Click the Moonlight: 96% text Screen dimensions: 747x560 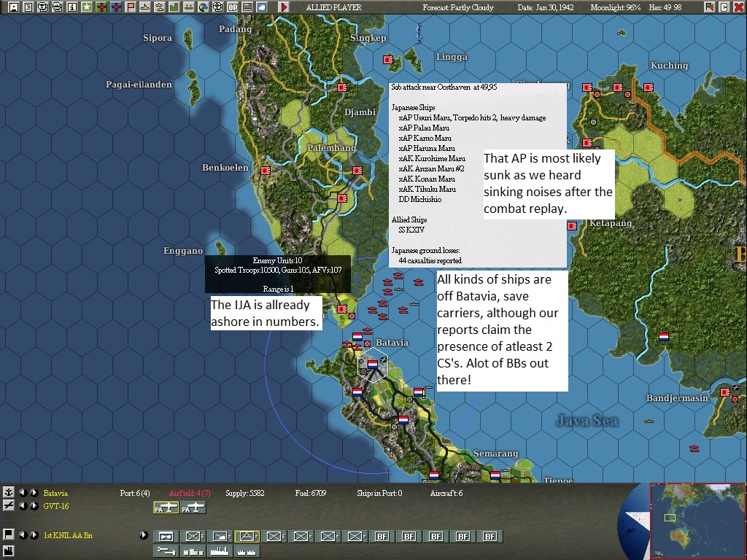click(616, 7)
